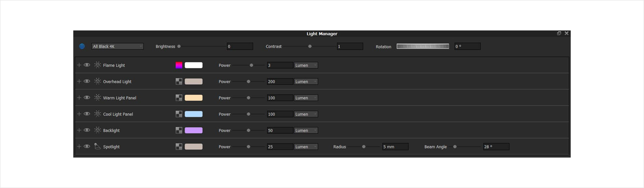644x188 pixels.
Task: Click the checker texture icon for Backlight
Action: 179,130
